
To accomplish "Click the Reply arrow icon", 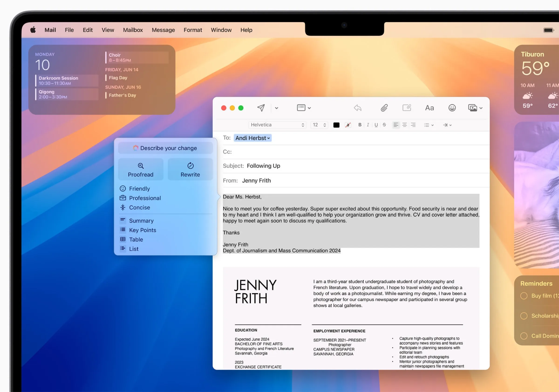I will [357, 108].
